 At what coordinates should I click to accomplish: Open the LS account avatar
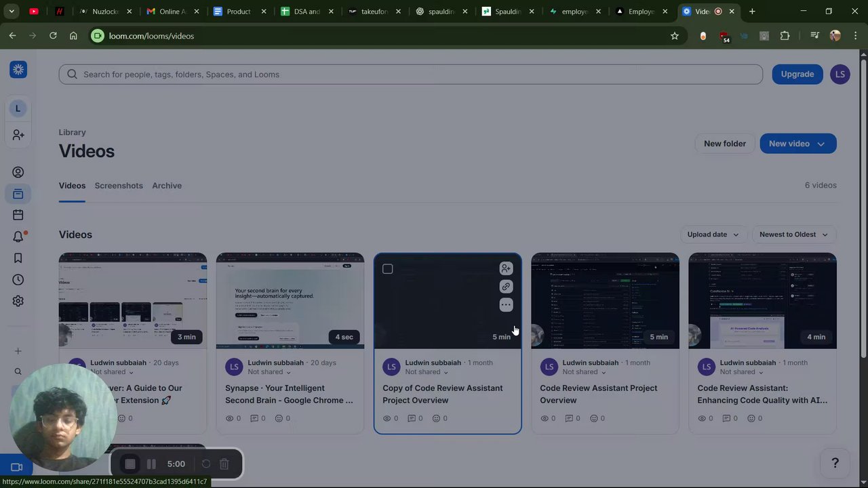[840, 74]
